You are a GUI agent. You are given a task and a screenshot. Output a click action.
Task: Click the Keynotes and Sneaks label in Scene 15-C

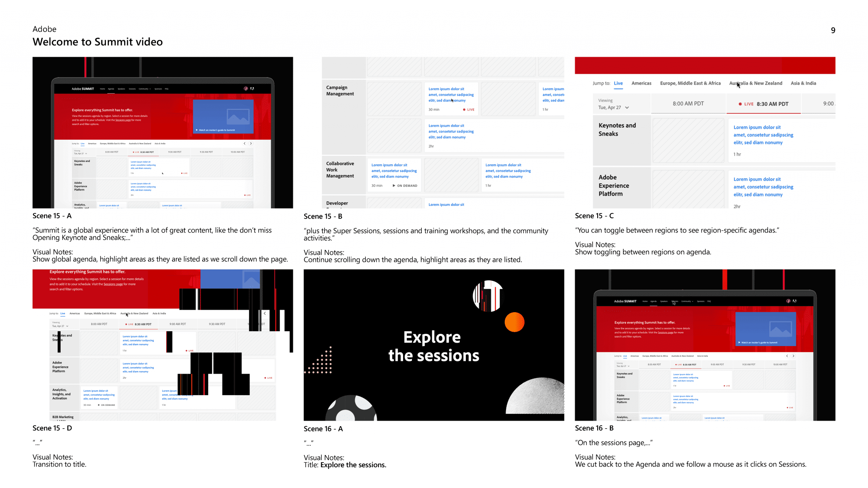tap(617, 130)
